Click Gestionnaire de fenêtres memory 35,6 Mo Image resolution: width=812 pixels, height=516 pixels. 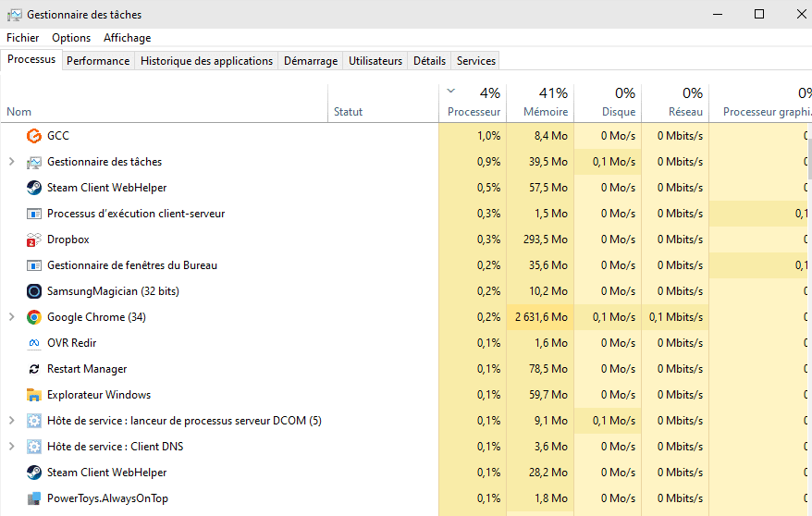(x=548, y=265)
